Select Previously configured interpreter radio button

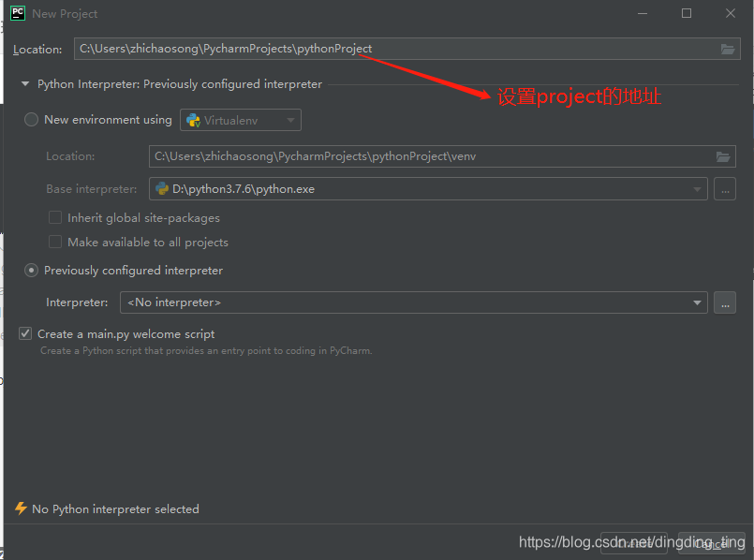31,271
